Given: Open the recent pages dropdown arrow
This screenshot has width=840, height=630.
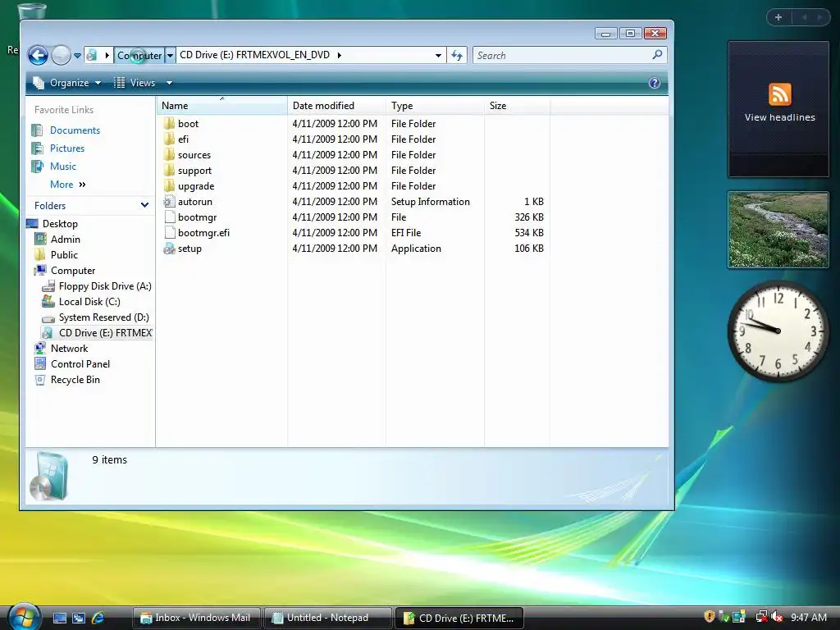Looking at the screenshot, I should point(77,55).
